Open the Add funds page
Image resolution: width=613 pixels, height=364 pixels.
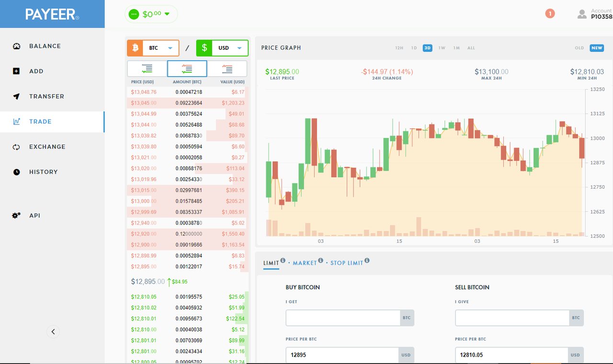pos(36,71)
